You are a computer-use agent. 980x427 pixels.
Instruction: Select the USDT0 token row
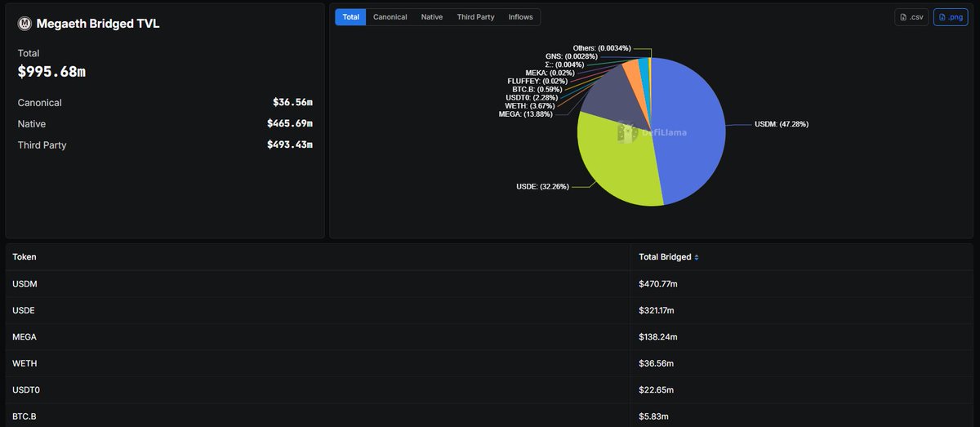pos(490,389)
